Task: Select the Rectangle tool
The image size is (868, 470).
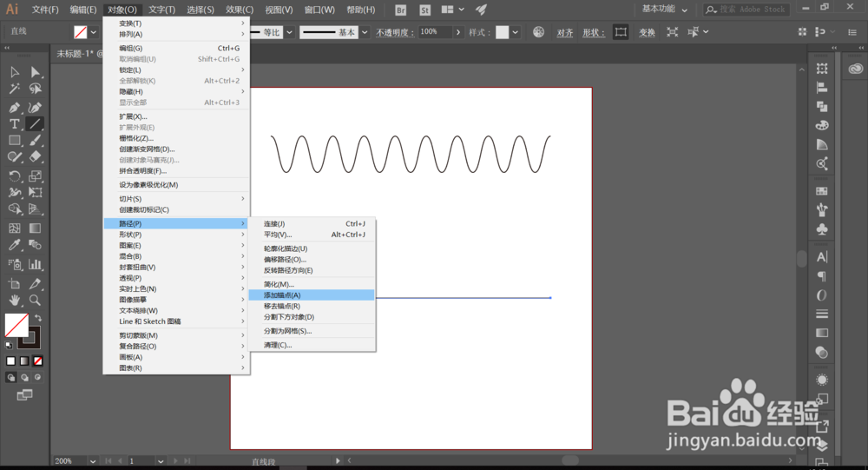Action: click(x=15, y=141)
